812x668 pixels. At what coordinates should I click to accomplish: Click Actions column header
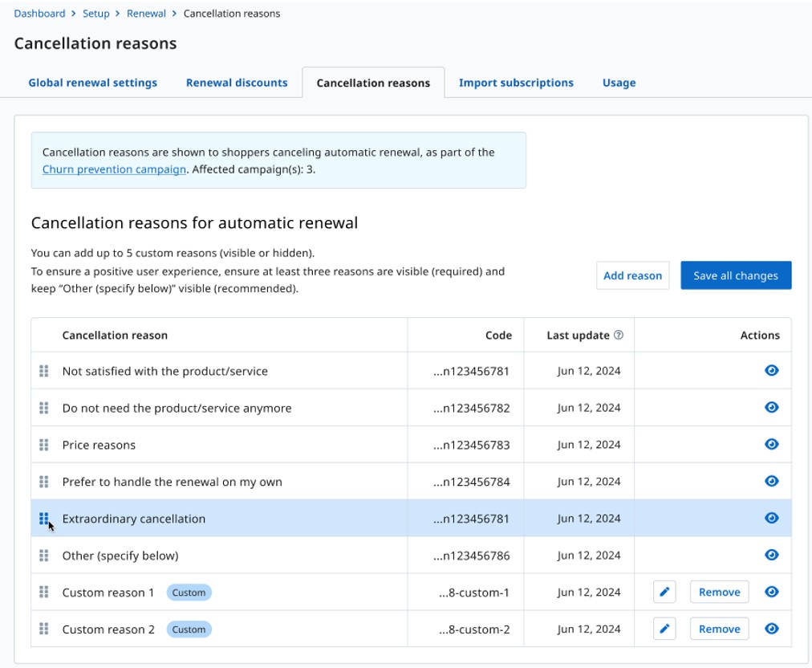pos(760,336)
